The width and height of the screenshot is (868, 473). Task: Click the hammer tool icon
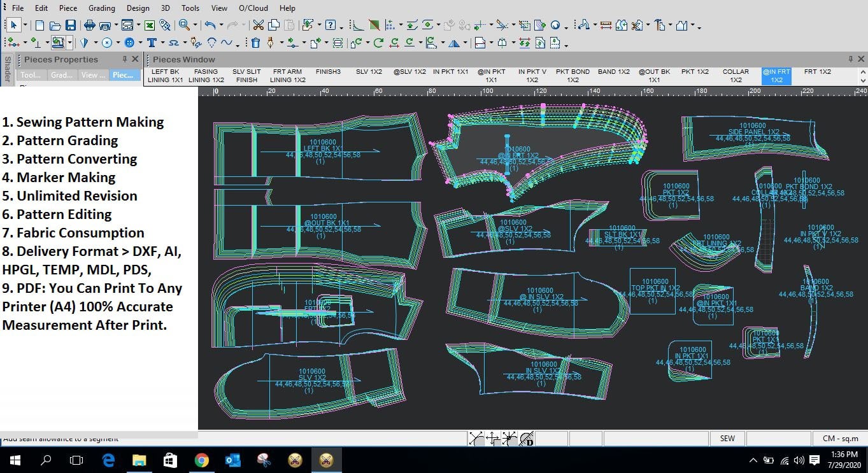coord(659,25)
